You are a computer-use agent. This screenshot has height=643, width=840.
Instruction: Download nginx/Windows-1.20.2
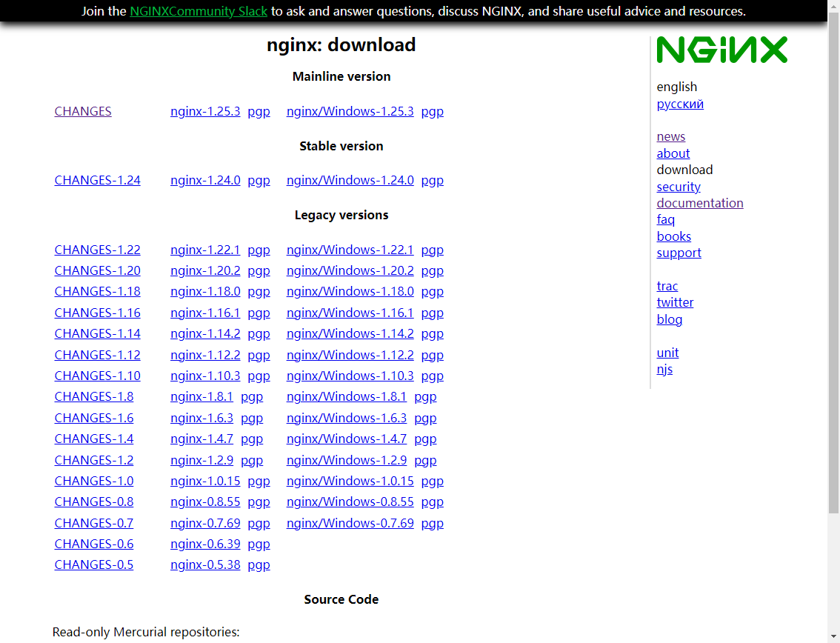tap(350, 271)
